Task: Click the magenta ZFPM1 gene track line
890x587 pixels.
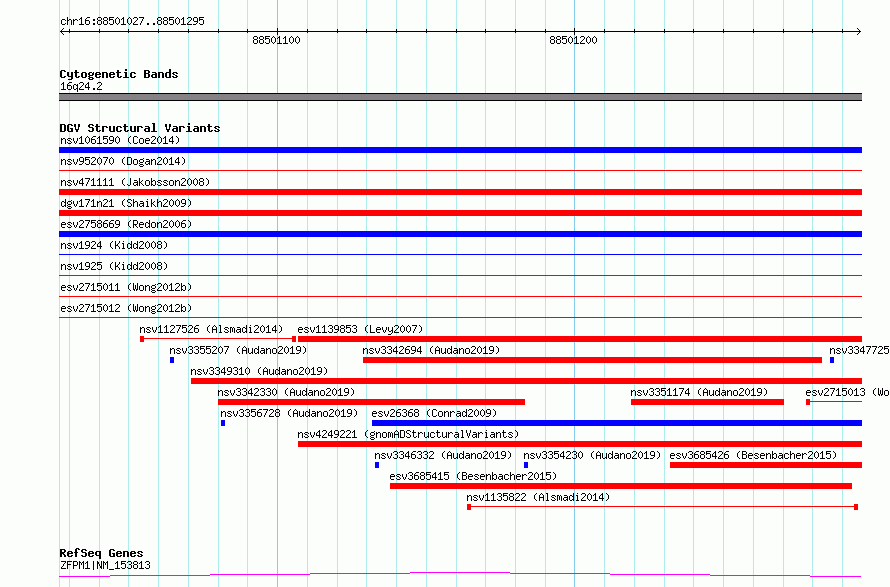Action: click(x=460, y=575)
